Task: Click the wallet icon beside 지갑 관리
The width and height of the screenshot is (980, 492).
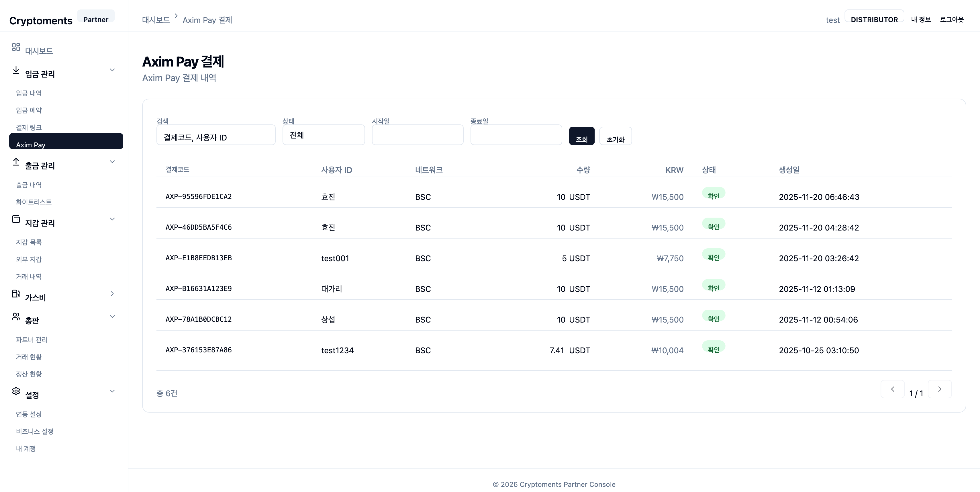Action: click(16, 219)
